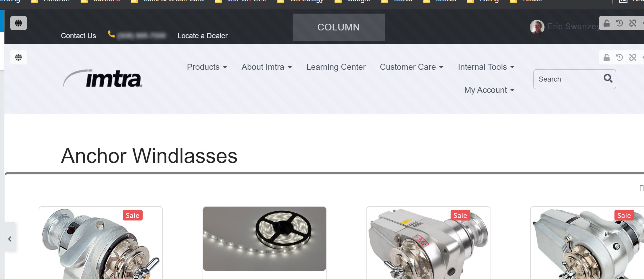Toggle the padlock icon in the navigation row

point(606,57)
